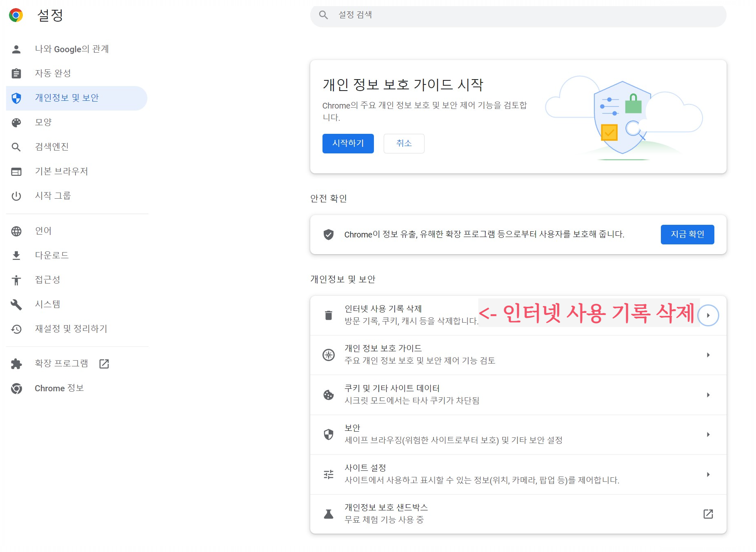Select 개인정보 및 보안 in the sidebar
Image resolution: width=756 pixels, height=552 pixels.
click(77, 98)
